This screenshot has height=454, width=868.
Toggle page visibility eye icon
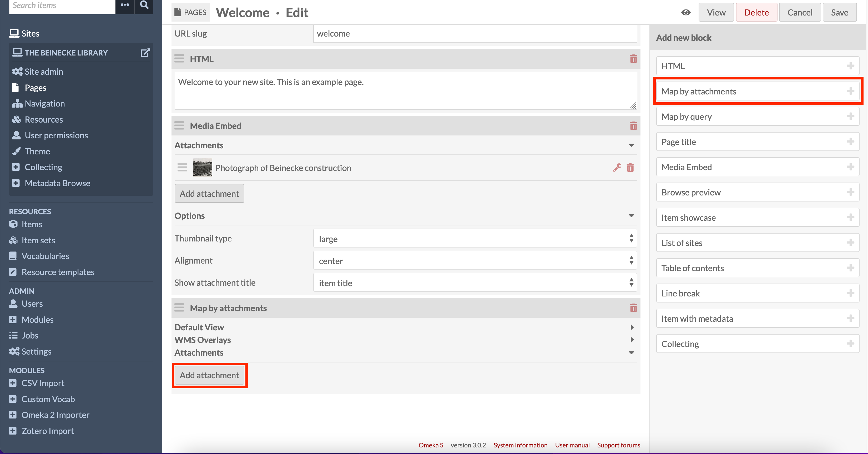tap(686, 12)
